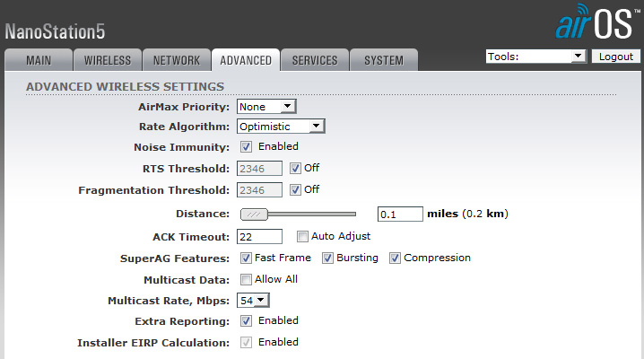Go to the Network tab
This screenshot has width=644, height=359.
(177, 60)
